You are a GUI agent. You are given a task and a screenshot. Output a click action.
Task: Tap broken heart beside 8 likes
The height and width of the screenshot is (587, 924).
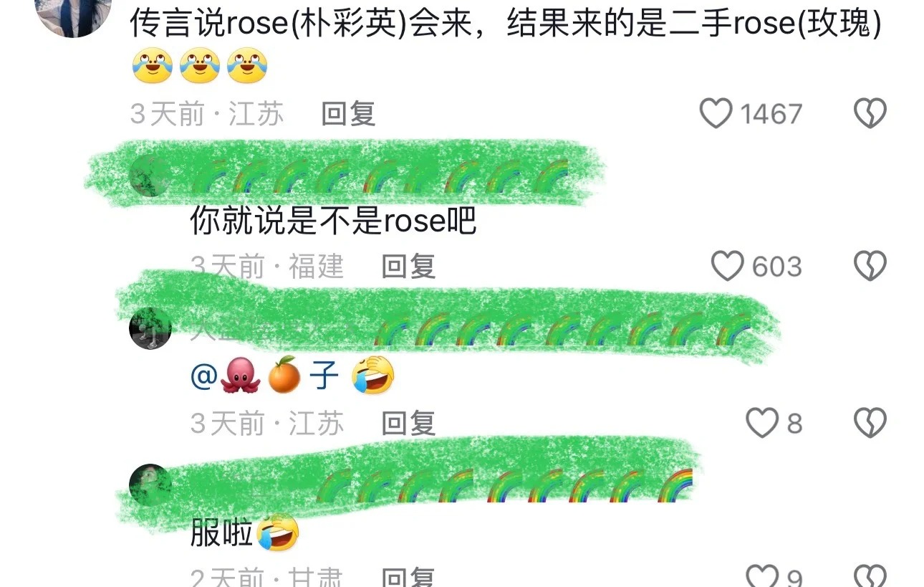[870, 424]
